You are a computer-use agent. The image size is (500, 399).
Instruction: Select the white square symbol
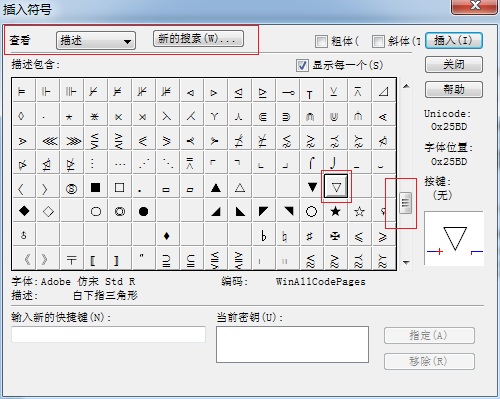point(119,187)
